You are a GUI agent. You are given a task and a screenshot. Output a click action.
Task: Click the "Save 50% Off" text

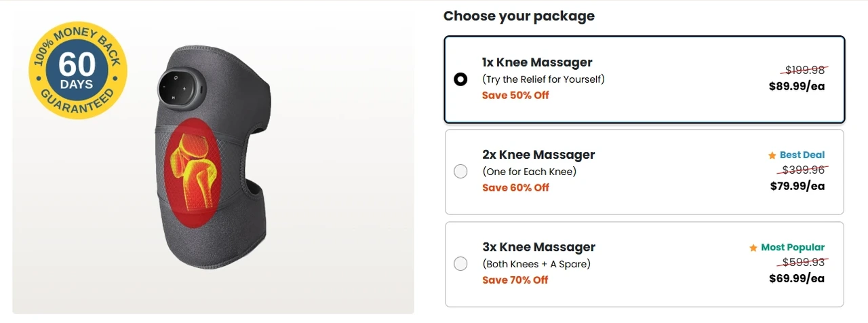515,95
